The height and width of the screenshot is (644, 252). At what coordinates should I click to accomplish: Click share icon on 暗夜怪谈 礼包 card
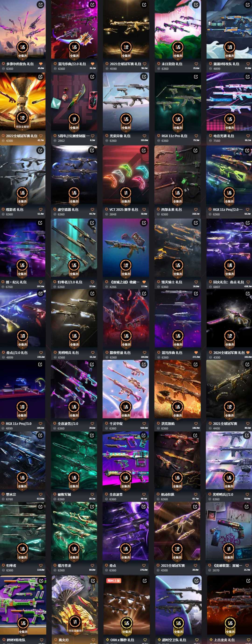click(144, 294)
